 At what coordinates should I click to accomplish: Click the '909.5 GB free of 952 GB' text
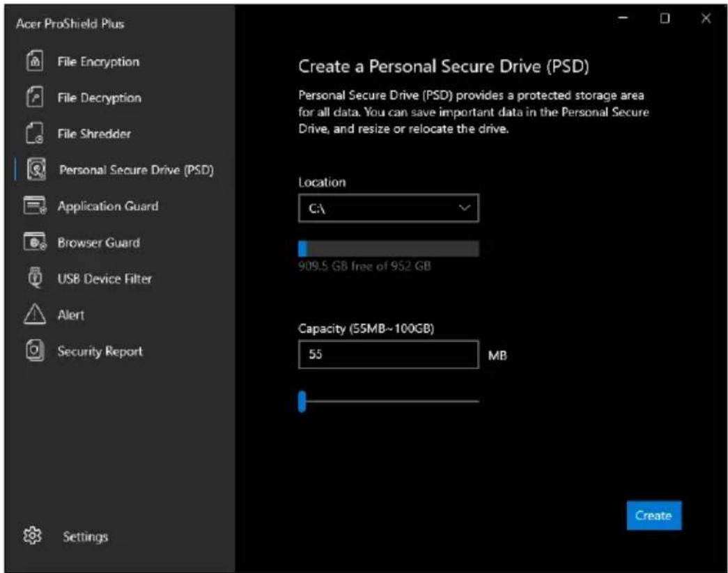click(x=364, y=267)
